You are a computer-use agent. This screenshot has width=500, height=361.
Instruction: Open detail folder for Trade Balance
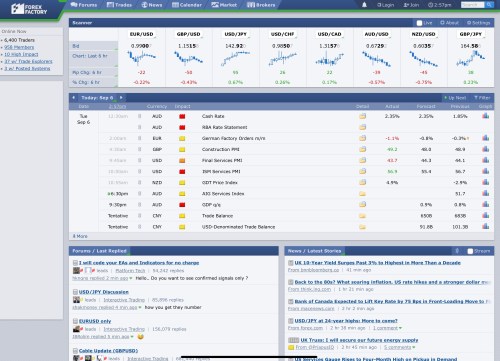click(x=362, y=216)
